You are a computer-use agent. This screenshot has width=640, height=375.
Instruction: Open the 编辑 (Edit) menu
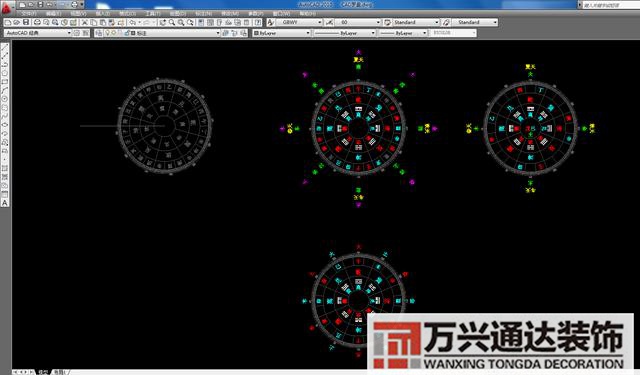[53, 13]
